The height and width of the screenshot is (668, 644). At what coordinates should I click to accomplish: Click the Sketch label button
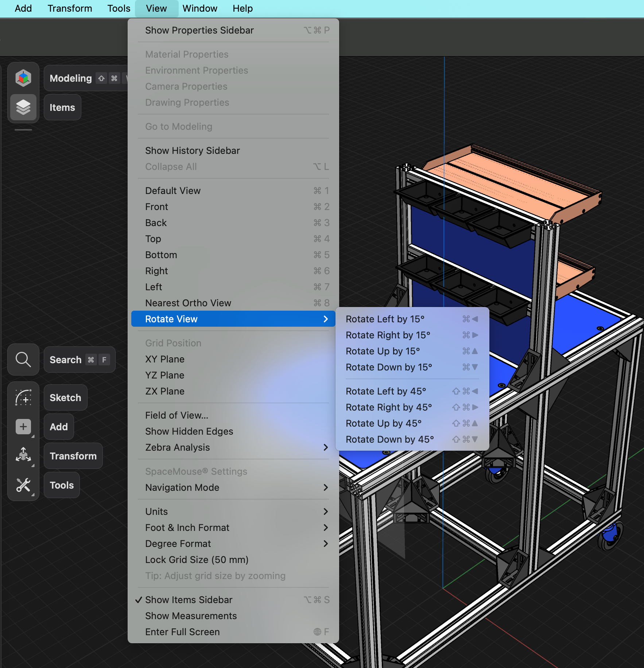click(65, 397)
